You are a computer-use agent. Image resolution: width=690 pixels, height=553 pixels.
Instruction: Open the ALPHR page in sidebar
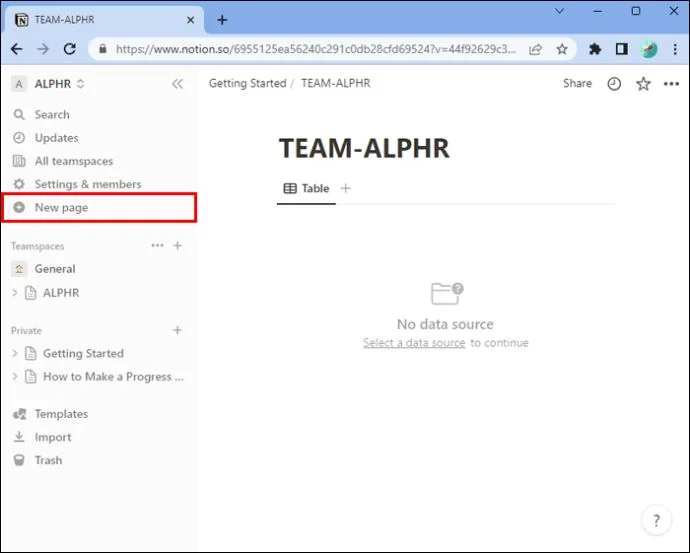[x=61, y=293]
